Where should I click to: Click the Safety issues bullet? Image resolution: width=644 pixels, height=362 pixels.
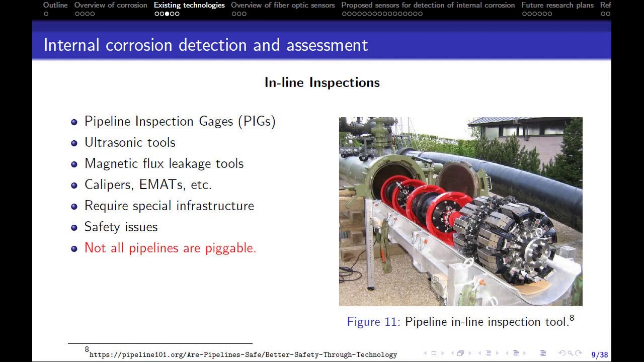(121, 227)
